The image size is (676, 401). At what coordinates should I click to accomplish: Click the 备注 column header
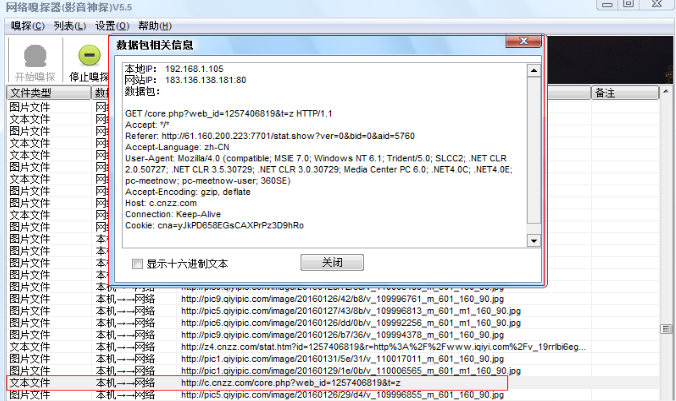click(625, 93)
